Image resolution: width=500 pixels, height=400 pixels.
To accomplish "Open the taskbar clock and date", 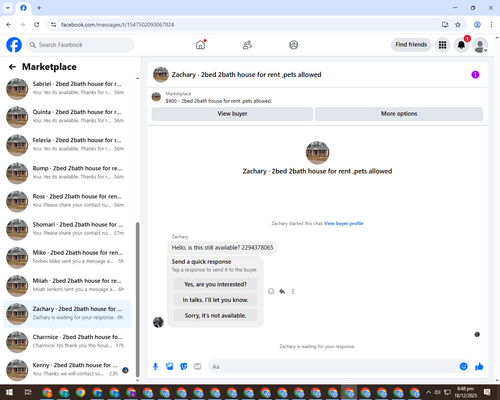I will point(465,392).
